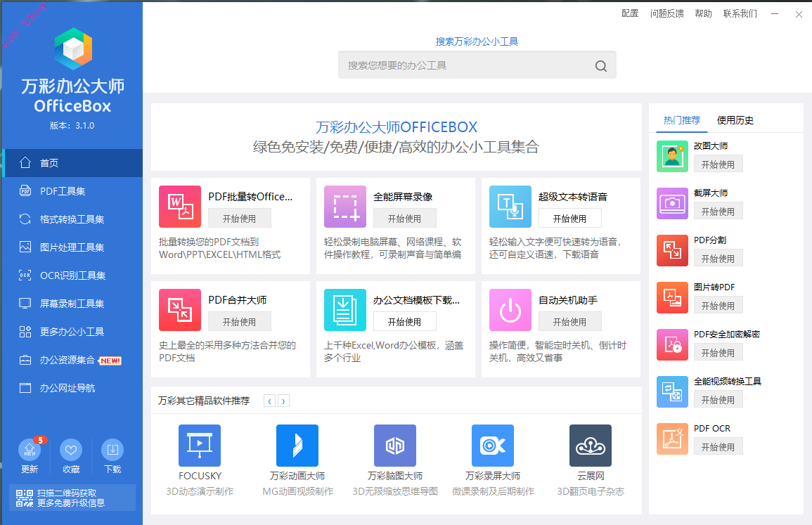Click 帮助 in the top bar
Image resolution: width=812 pixels, height=525 pixels.
coord(703,13)
